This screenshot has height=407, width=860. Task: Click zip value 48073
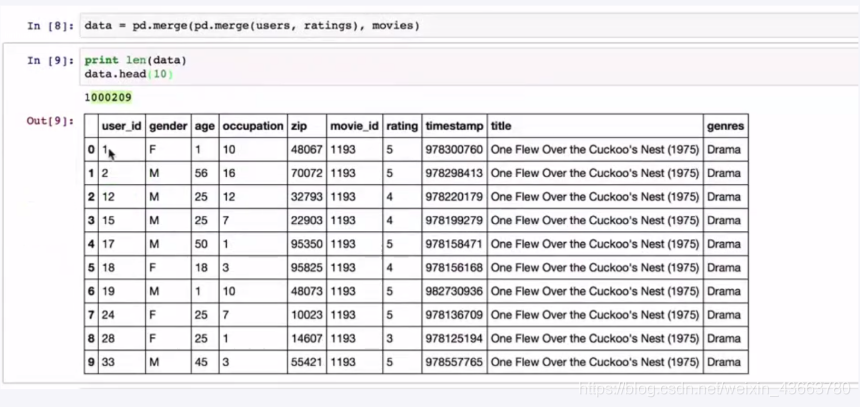[307, 291]
